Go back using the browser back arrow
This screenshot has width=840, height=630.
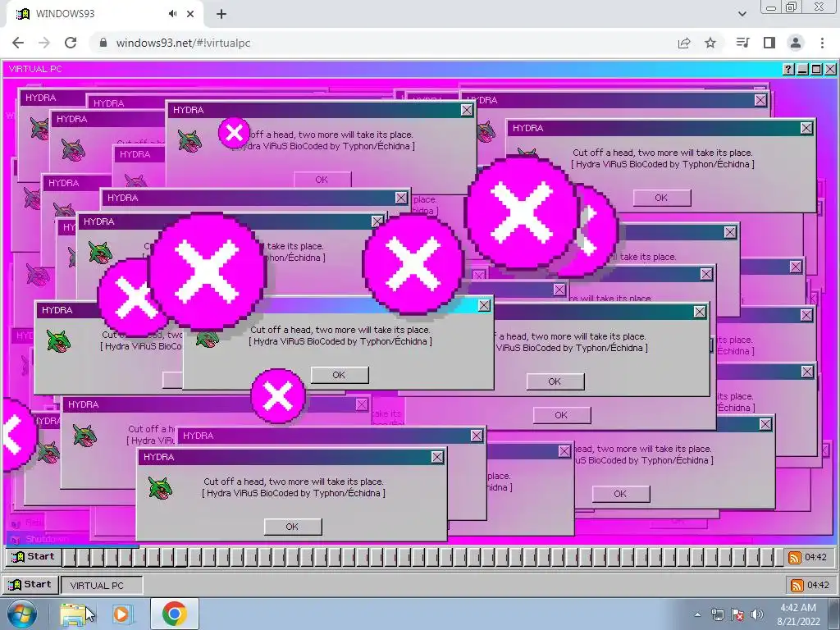click(x=18, y=43)
